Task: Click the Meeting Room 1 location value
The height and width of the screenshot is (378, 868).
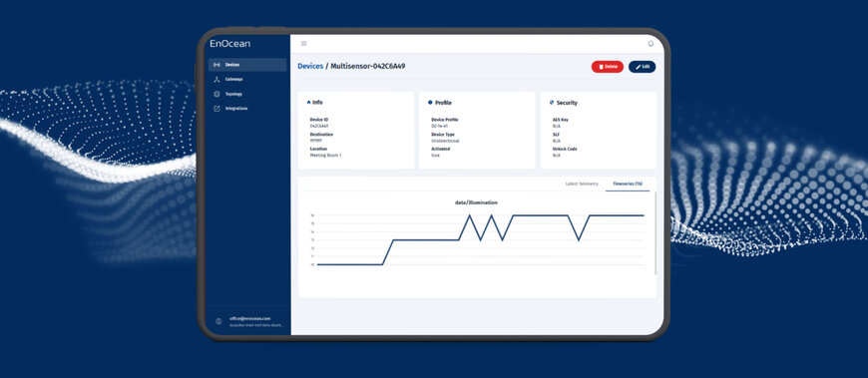Action: pyautogui.click(x=325, y=156)
